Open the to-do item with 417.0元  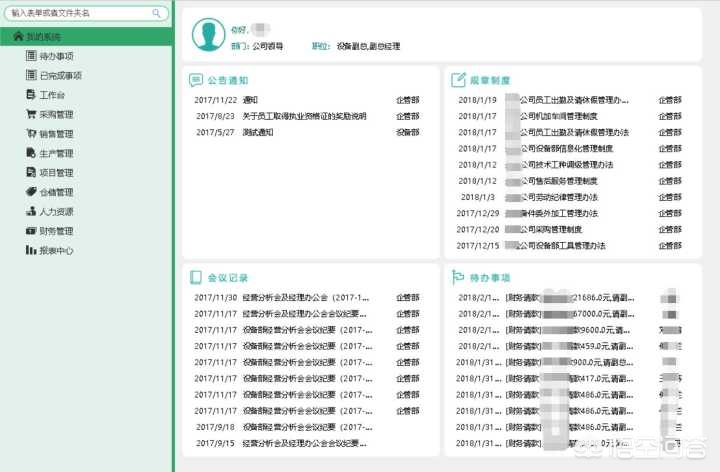point(569,378)
